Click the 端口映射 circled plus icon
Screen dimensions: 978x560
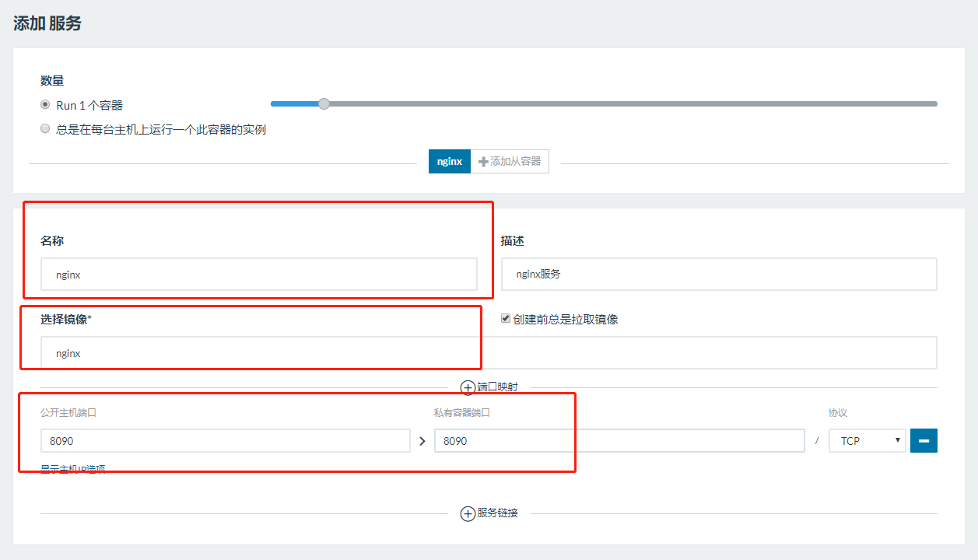(468, 387)
